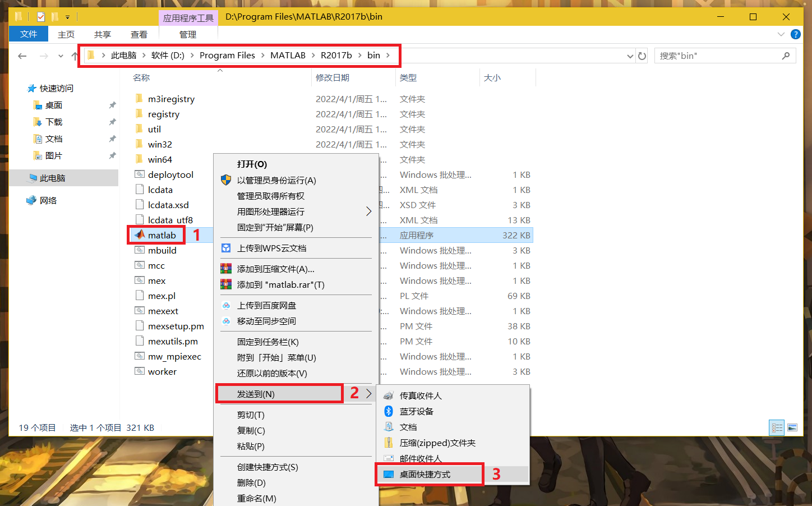
Task: Click the up-directory arrow icon
Action: [x=75, y=56]
